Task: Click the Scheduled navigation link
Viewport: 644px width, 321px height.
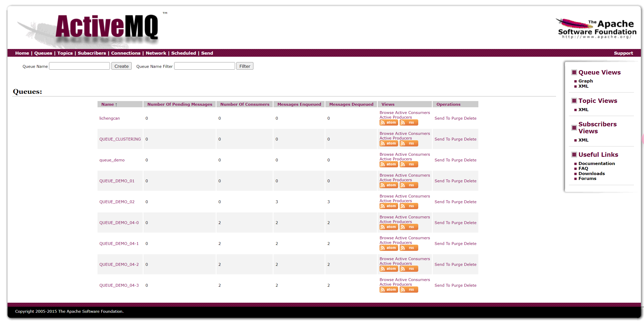Action: pos(183,53)
